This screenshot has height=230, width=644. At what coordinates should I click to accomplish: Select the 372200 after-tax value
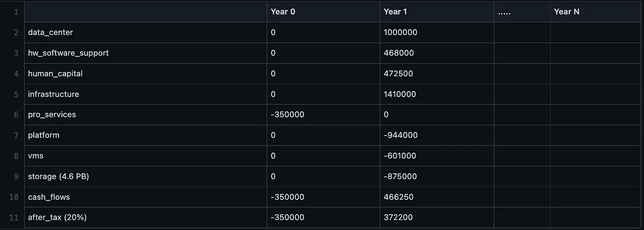pos(398,218)
